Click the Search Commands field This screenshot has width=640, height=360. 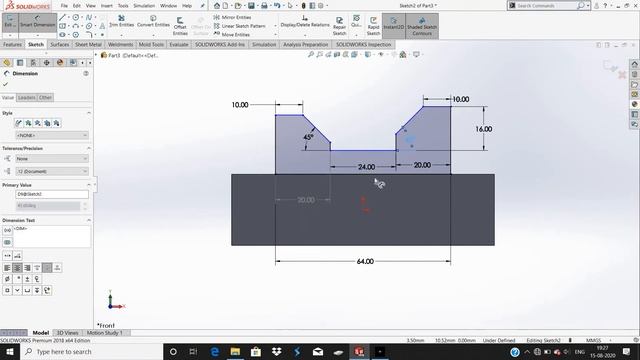click(x=546, y=6)
